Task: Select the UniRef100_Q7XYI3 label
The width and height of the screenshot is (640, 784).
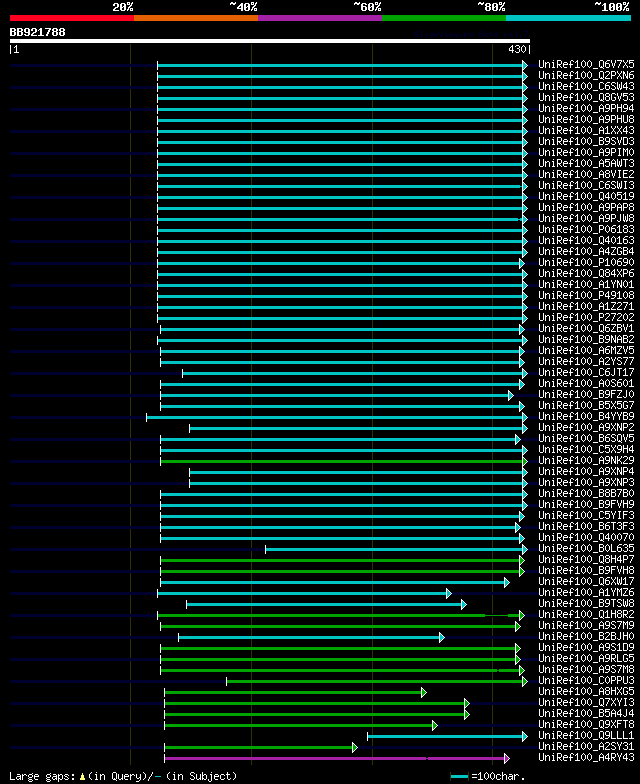Action: pyautogui.click(x=586, y=702)
